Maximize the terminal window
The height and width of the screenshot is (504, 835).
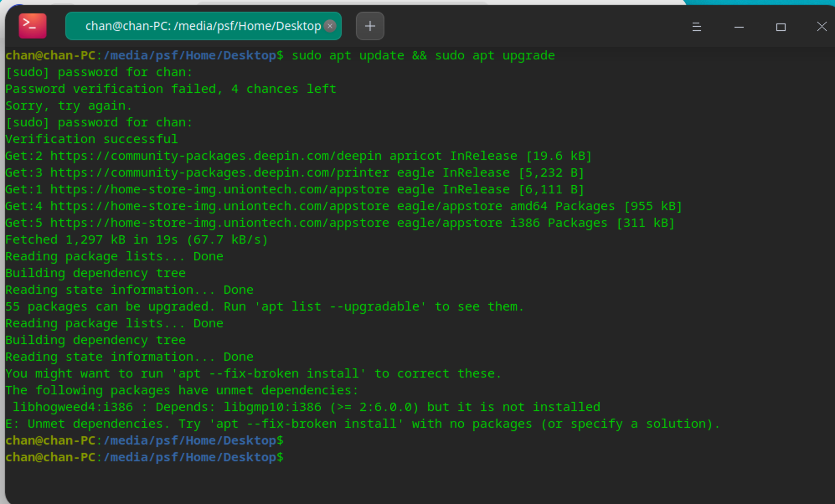(781, 27)
